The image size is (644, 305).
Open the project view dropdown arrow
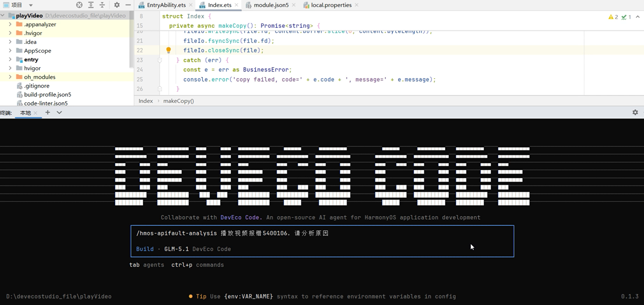(x=31, y=5)
